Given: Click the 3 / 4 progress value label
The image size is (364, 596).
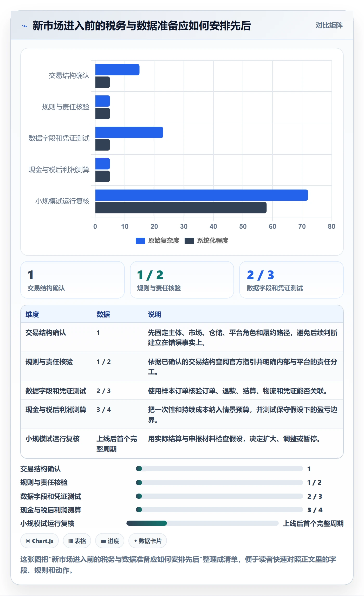Looking at the screenshot, I should 315,510.
